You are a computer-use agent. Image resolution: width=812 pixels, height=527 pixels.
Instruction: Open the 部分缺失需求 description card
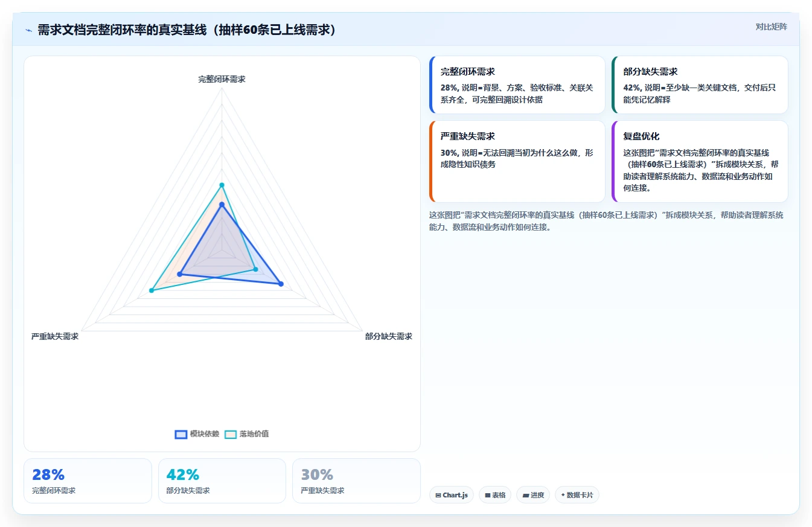pyautogui.click(x=700, y=85)
